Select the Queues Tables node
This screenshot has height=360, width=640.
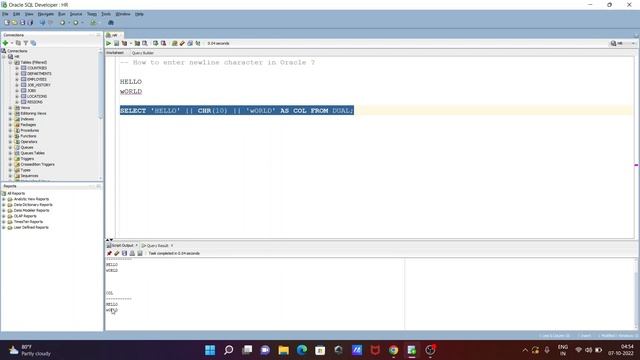[33, 153]
